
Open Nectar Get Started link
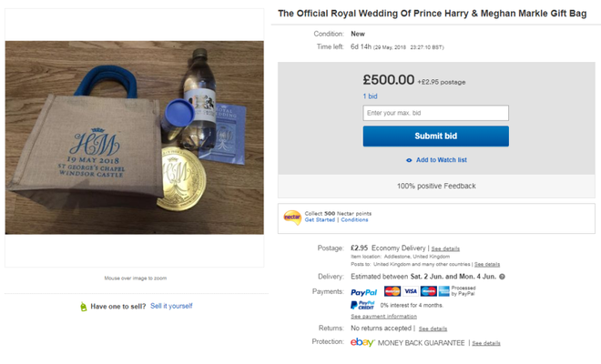pos(320,220)
